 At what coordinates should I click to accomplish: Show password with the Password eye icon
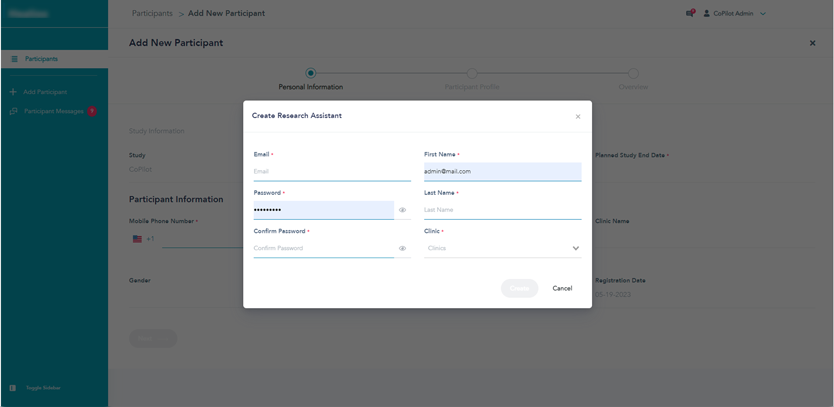[403, 210]
